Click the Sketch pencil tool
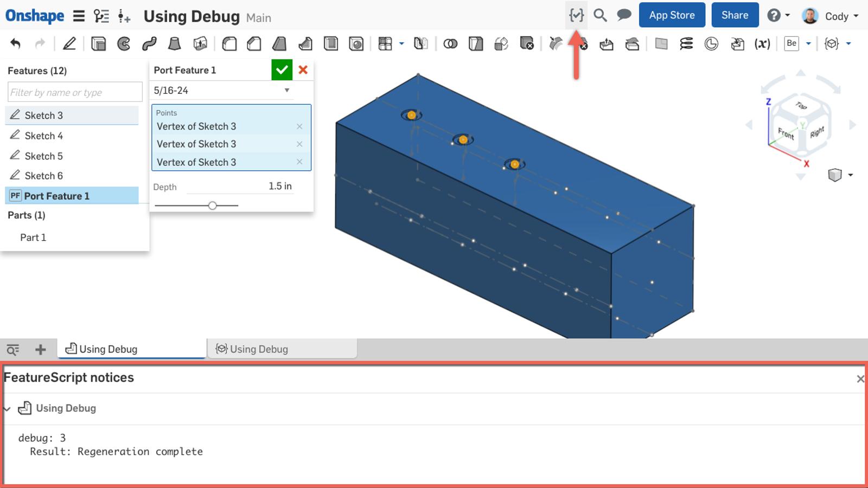 (69, 44)
